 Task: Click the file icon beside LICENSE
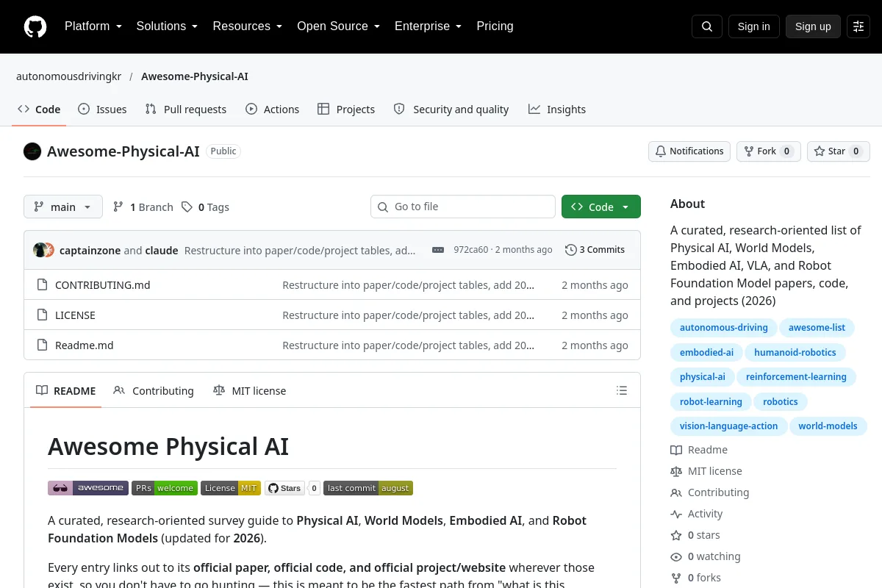(x=42, y=315)
